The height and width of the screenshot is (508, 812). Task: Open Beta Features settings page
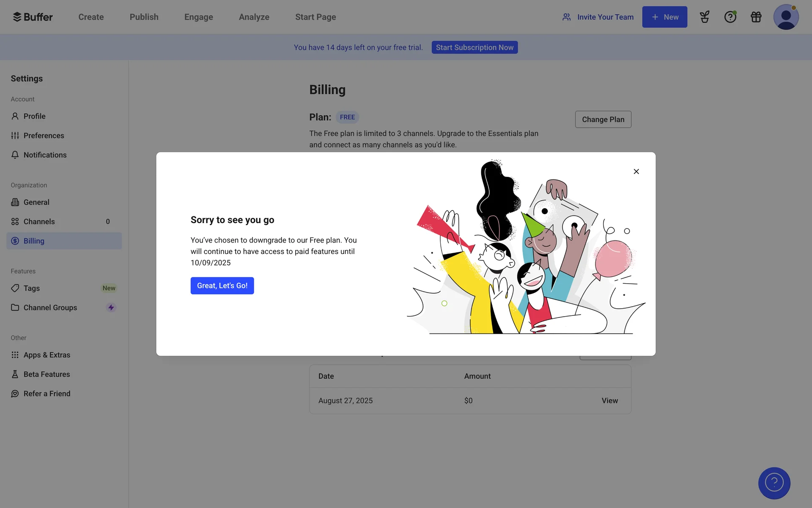[x=47, y=374]
